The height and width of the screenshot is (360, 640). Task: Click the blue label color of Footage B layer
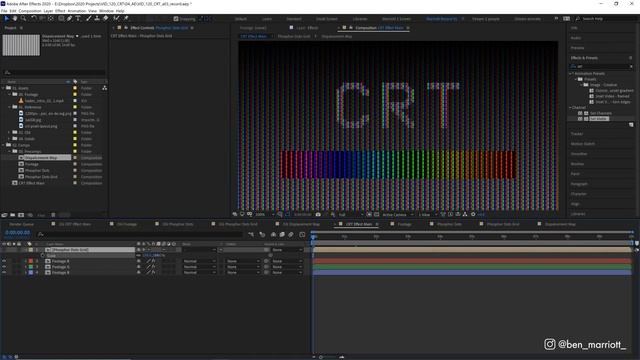point(31,272)
